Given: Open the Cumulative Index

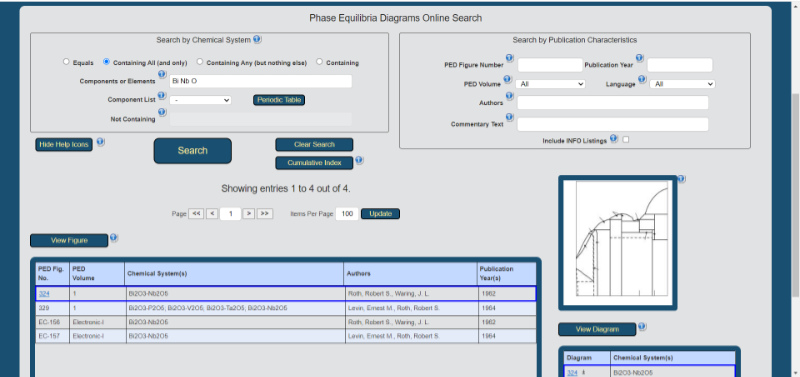Looking at the screenshot, I should click(314, 163).
